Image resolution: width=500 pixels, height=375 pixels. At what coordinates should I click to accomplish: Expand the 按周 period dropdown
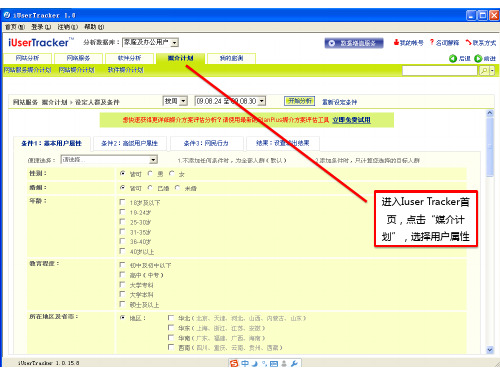184,101
